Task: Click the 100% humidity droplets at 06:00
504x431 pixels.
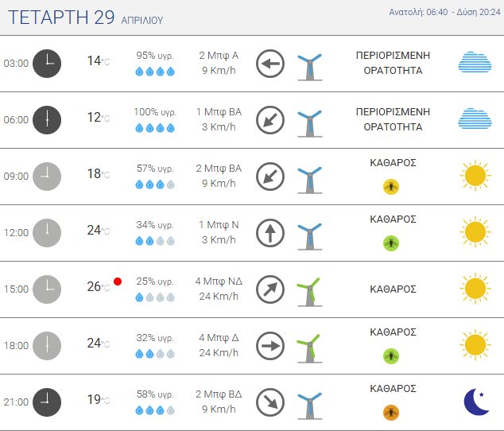Action: pos(155,128)
